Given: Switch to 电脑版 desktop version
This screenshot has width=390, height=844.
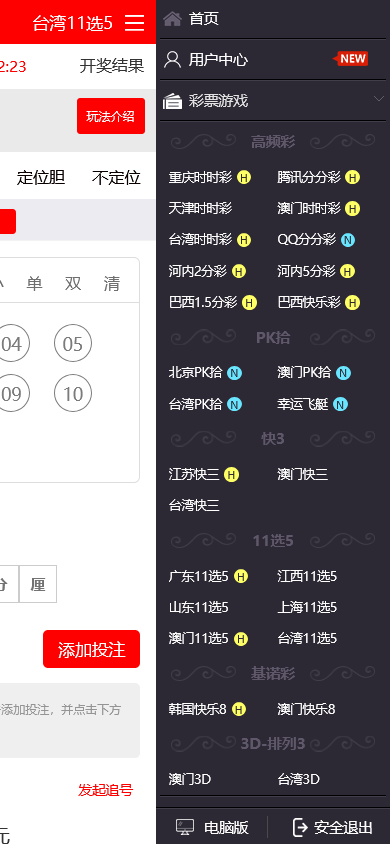Looking at the screenshot, I should pyautogui.click(x=226, y=827).
